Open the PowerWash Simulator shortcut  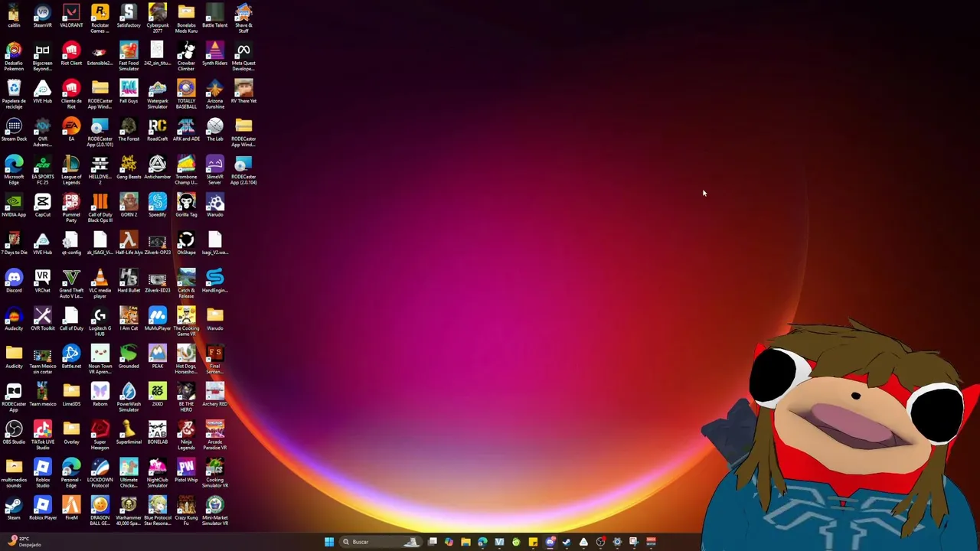point(129,398)
